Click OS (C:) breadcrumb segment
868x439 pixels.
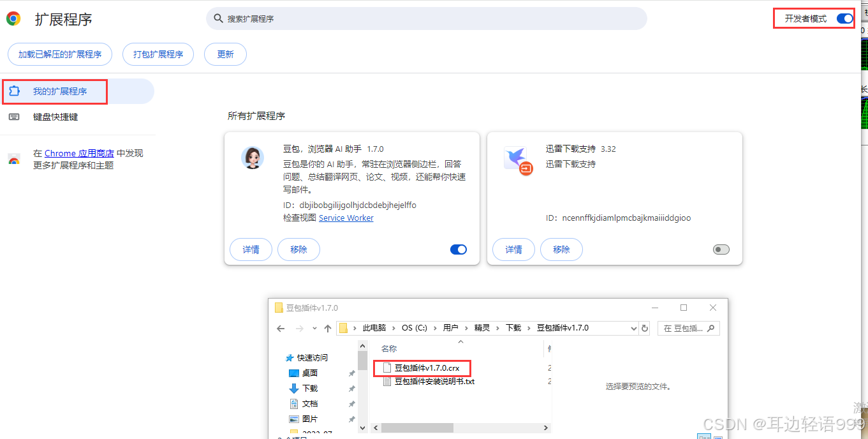(x=415, y=328)
